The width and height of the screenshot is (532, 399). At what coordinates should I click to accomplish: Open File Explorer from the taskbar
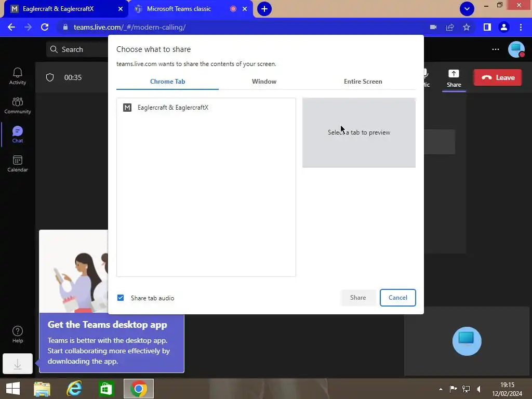click(x=42, y=389)
